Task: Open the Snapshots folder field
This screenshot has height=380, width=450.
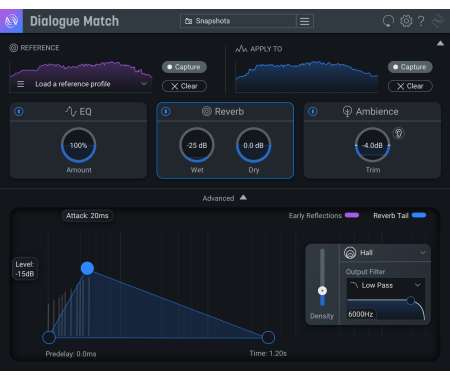Action: click(x=238, y=21)
